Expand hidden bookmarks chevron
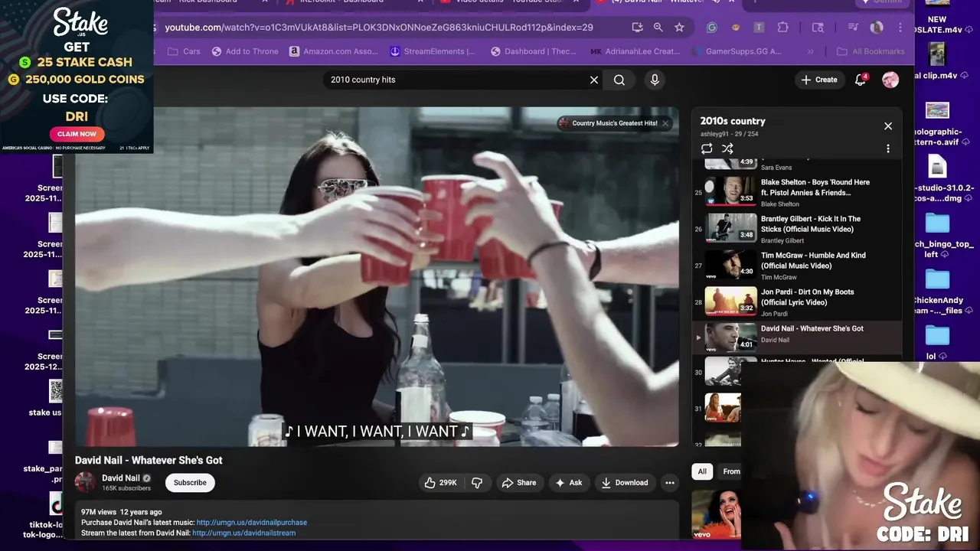 click(x=812, y=51)
